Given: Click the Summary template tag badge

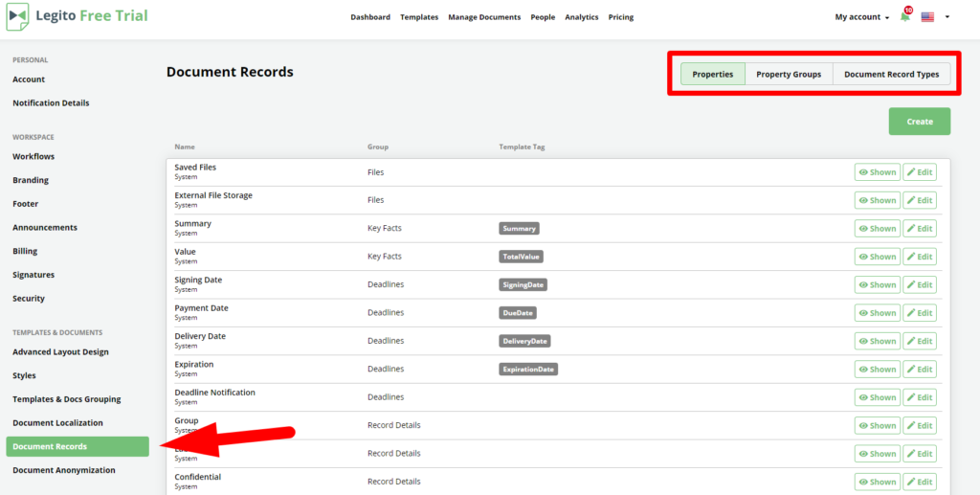Looking at the screenshot, I should point(519,229).
